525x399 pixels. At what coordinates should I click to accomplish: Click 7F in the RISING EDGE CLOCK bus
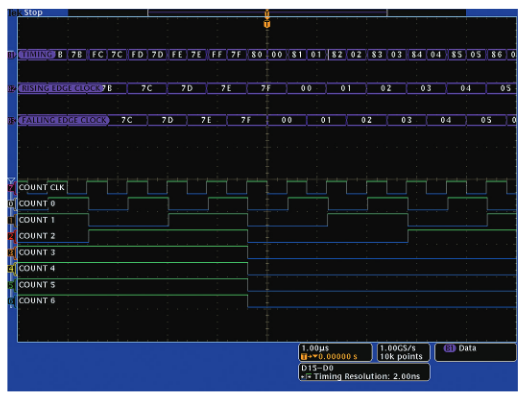[x=266, y=88]
